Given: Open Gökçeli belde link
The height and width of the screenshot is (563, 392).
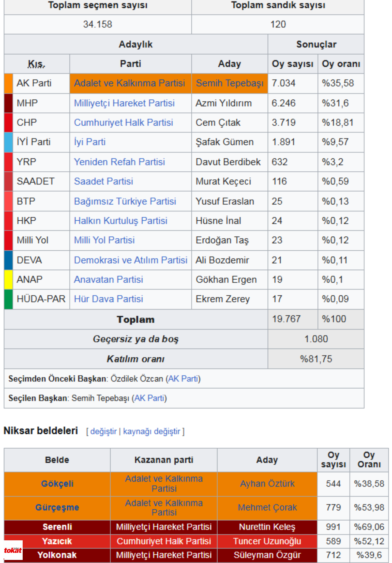Looking at the screenshot, I should (57, 484).
